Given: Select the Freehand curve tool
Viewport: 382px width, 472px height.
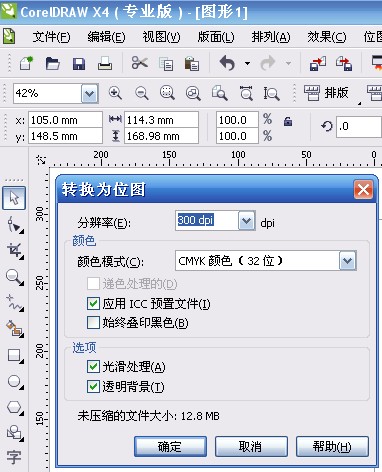Looking at the screenshot, I should point(15,303).
